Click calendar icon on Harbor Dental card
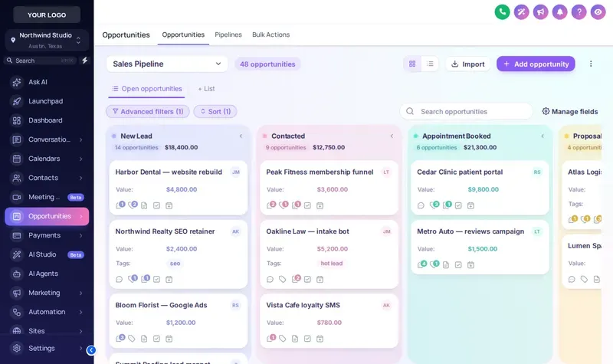The image size is (613, 364). (169, 205)
